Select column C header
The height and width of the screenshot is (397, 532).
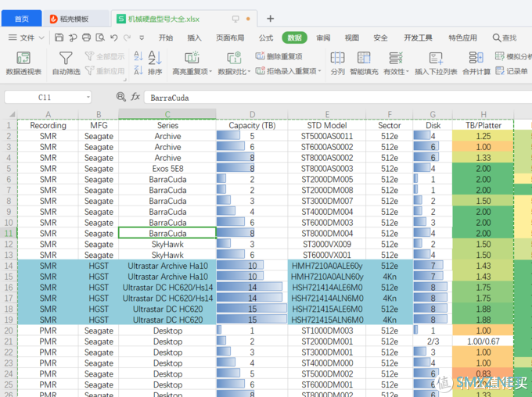[x=167, y=114]
